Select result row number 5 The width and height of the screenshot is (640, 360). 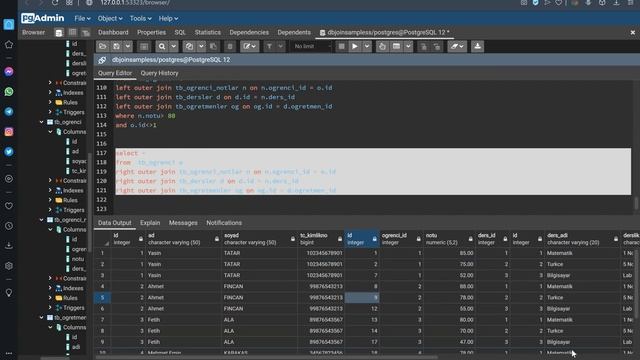click(102, 298)
